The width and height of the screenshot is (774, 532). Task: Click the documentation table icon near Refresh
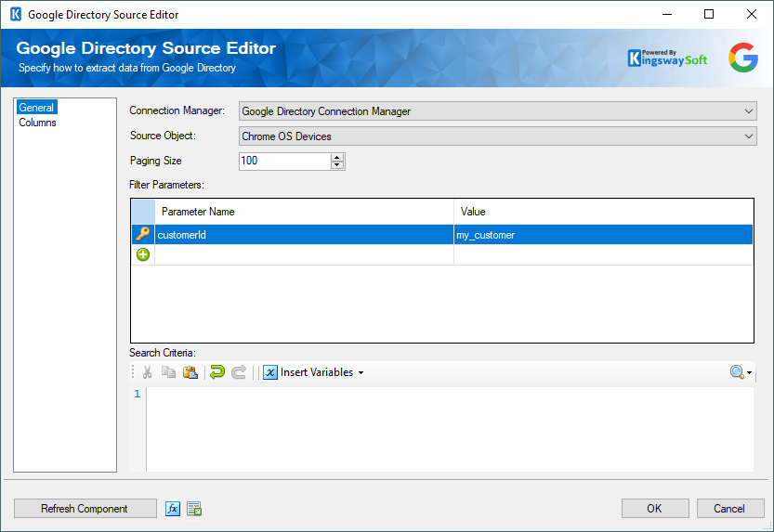pos(194,509)
